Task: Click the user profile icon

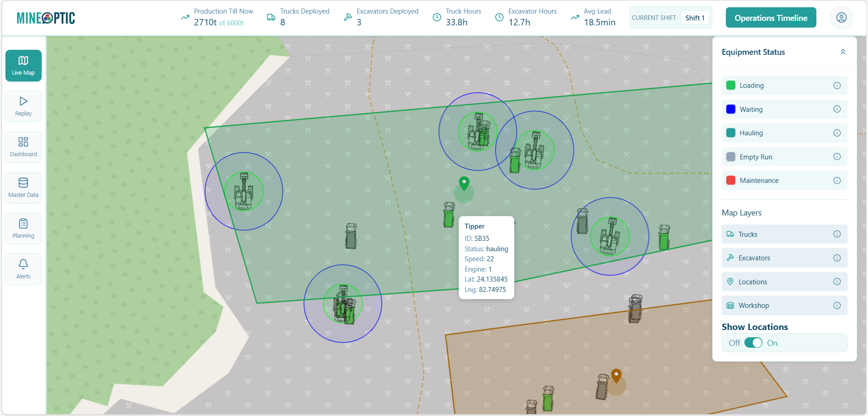Action: pyautogui.click(x=841, y=17)
